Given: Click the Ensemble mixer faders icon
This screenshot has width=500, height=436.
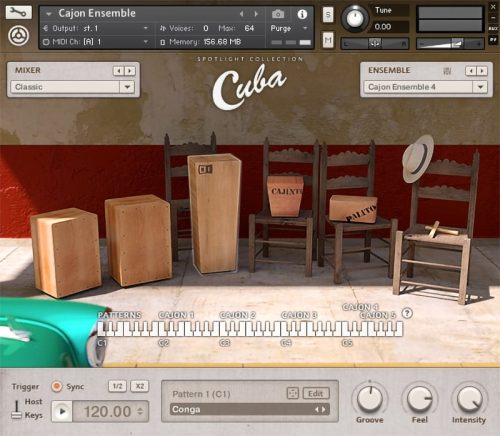Looking at the screenshot, I should (x=447, y=71).
